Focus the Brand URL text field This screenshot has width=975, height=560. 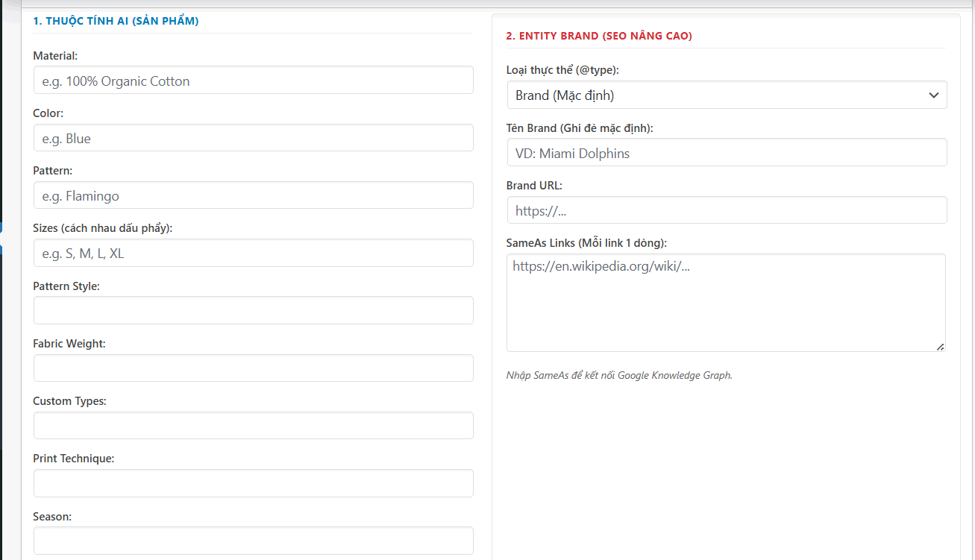726,210
